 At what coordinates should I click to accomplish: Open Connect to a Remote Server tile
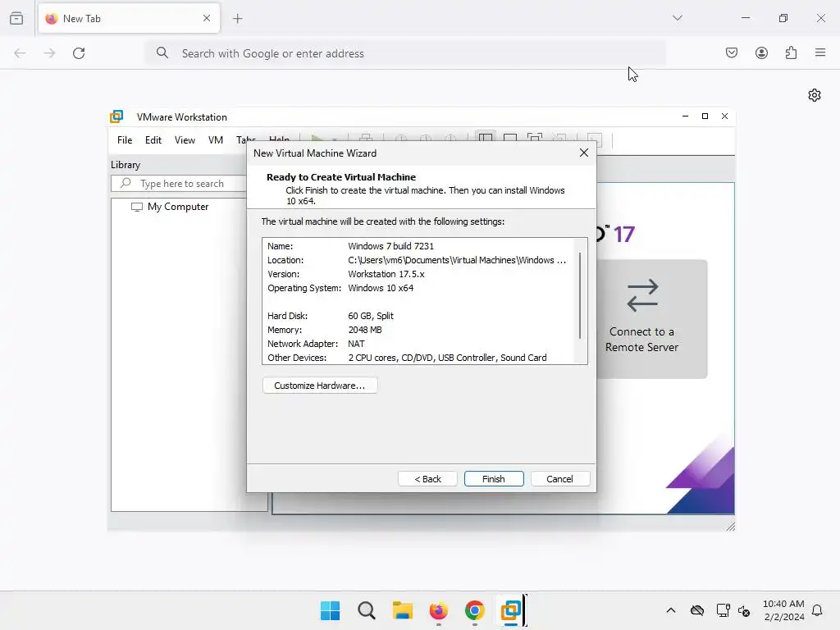coord(652,319)
